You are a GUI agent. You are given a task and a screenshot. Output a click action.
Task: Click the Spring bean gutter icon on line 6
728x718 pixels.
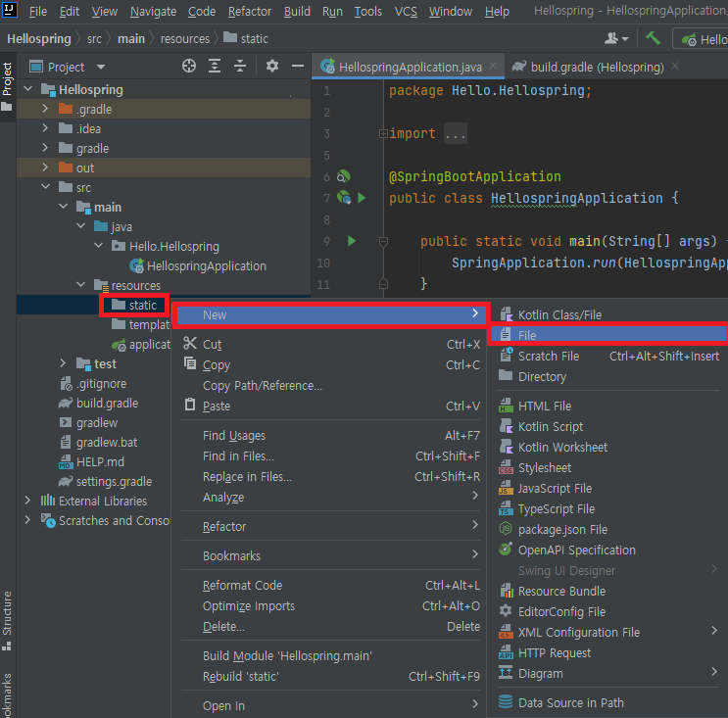pos(344,177)
